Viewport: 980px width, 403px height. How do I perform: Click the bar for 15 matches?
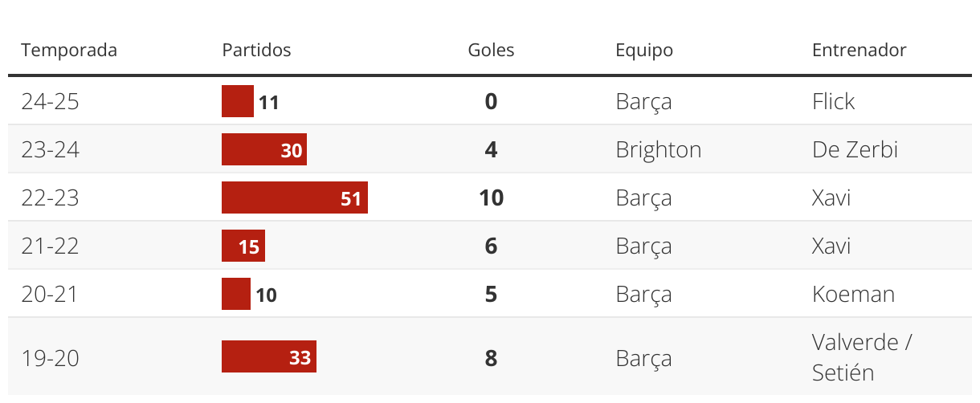pyautogui.click(x=243, y=246)
